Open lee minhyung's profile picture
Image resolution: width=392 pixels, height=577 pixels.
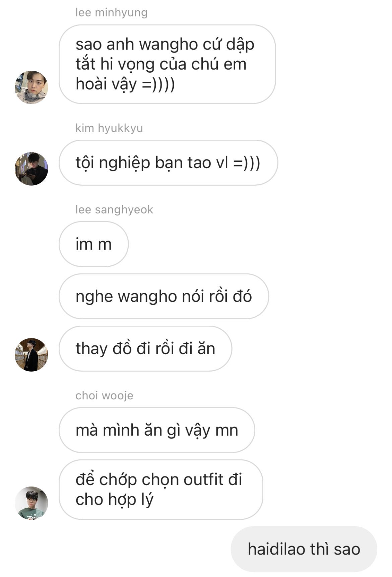point(31,87)
